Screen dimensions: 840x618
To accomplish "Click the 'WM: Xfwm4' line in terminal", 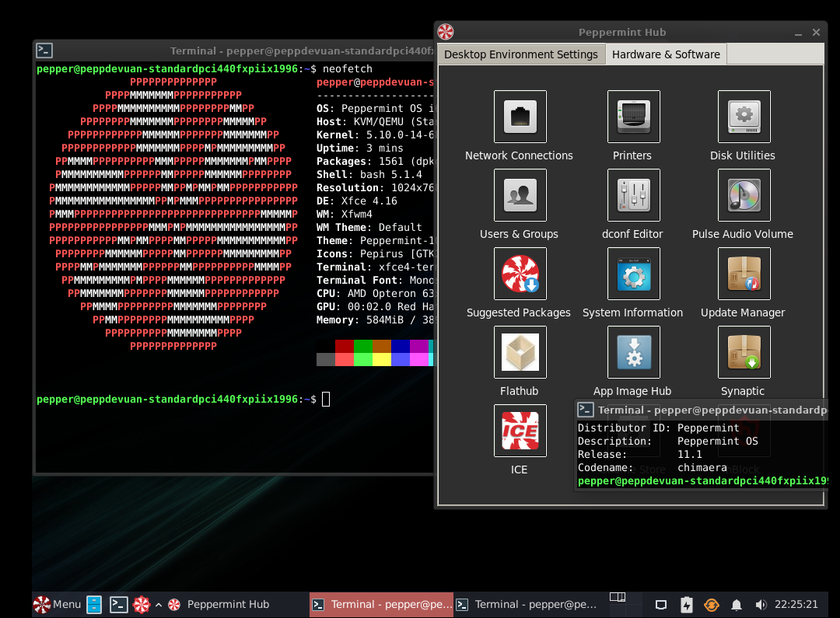I will pos(344,215).
